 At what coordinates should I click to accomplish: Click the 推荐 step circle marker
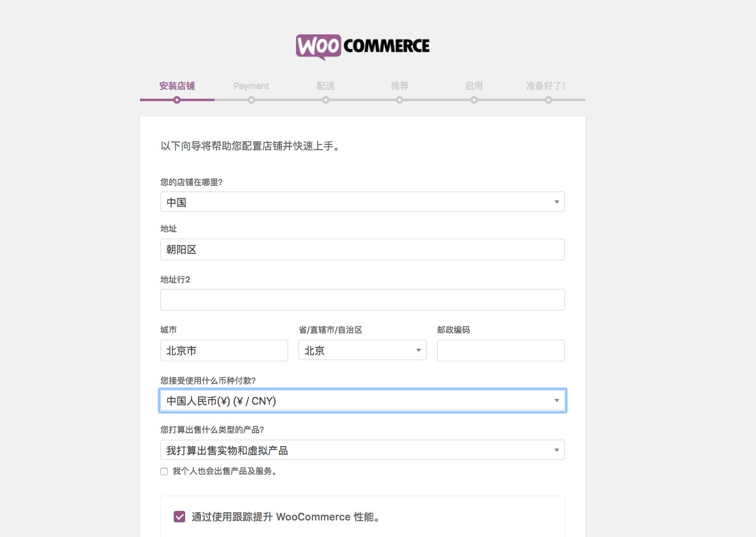400,100
